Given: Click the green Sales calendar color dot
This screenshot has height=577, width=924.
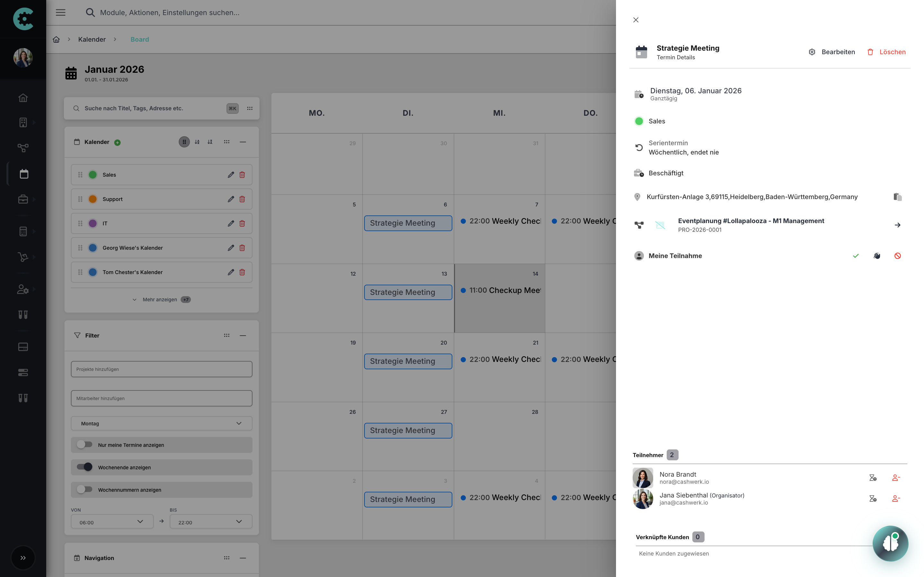Looking at the screenshot, I should point(93,175).
